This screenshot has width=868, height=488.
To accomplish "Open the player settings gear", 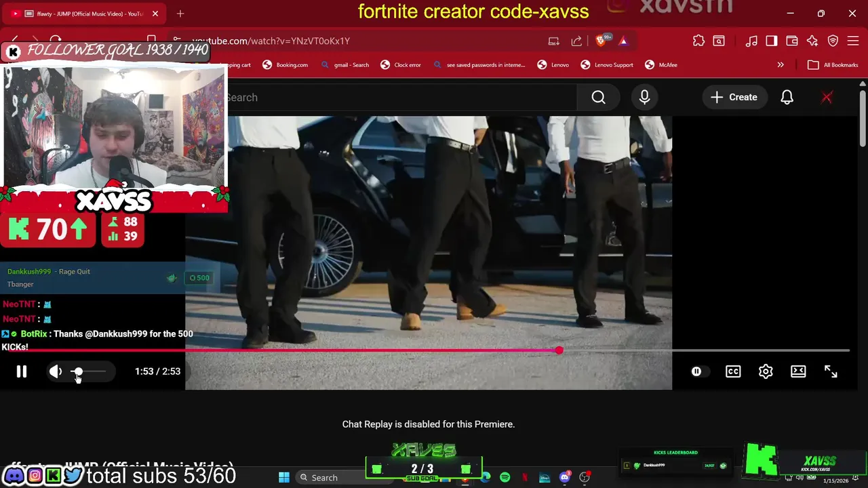I will coord(766,371).
